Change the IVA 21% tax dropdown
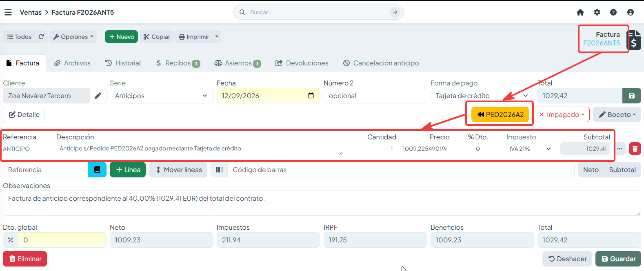 pyautogui.click(x=530, y=149)
